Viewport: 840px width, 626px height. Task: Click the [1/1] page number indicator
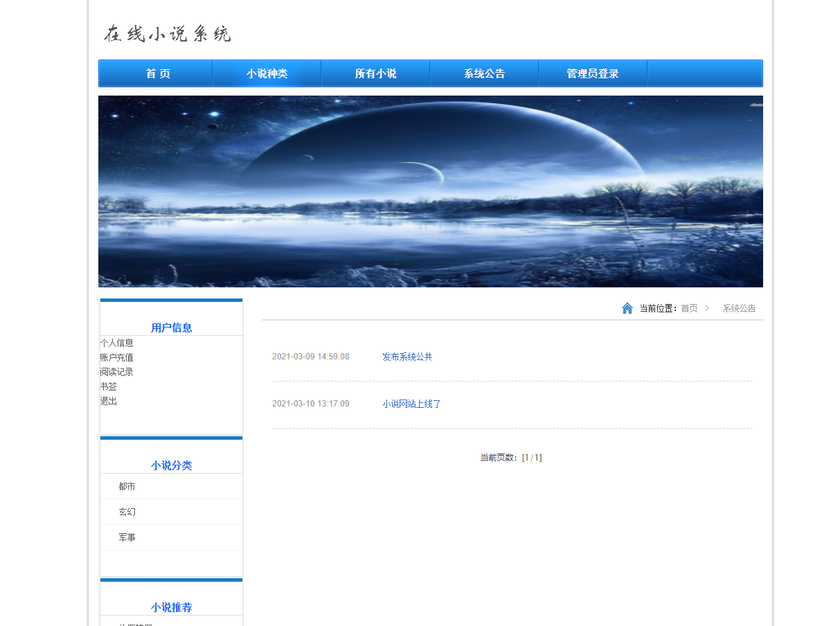coord(532,457)
